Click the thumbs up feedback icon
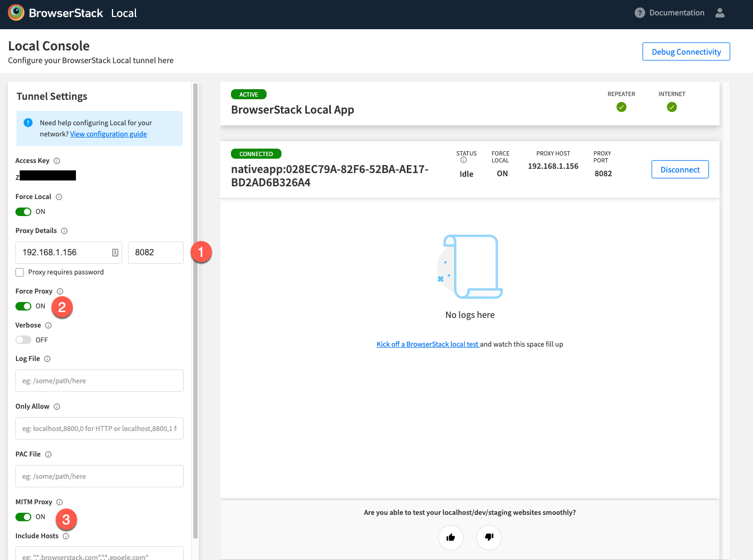Screen dimensions: 753x560 (450, 538)
